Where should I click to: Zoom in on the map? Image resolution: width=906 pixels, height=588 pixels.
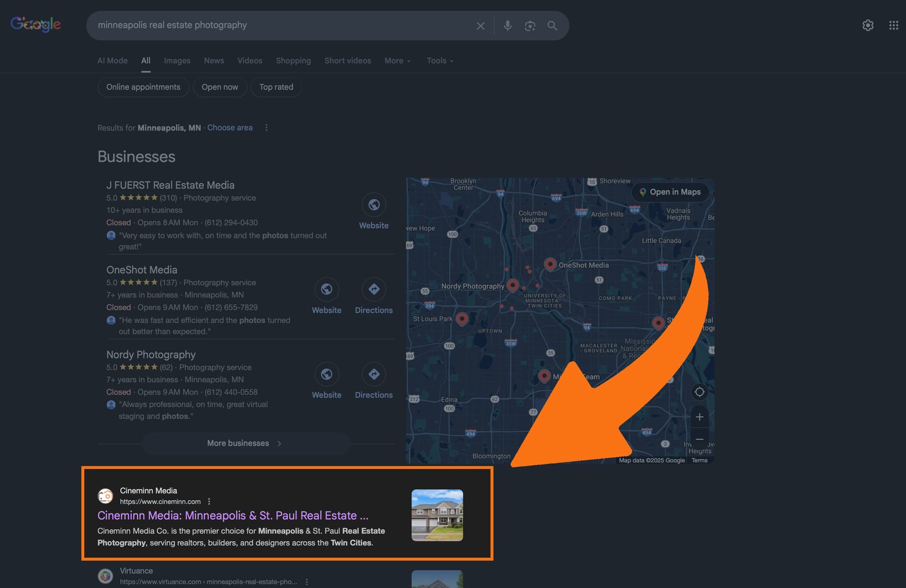coord(699,417)
